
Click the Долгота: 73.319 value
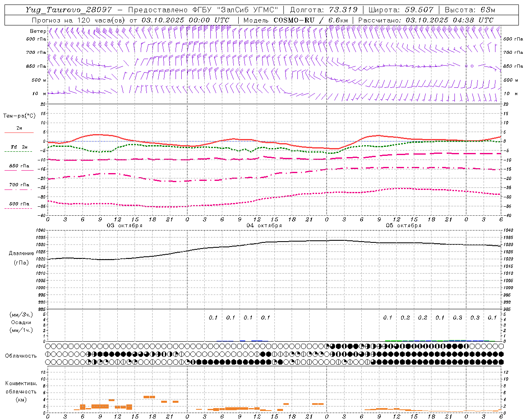(x=324, y=10)
